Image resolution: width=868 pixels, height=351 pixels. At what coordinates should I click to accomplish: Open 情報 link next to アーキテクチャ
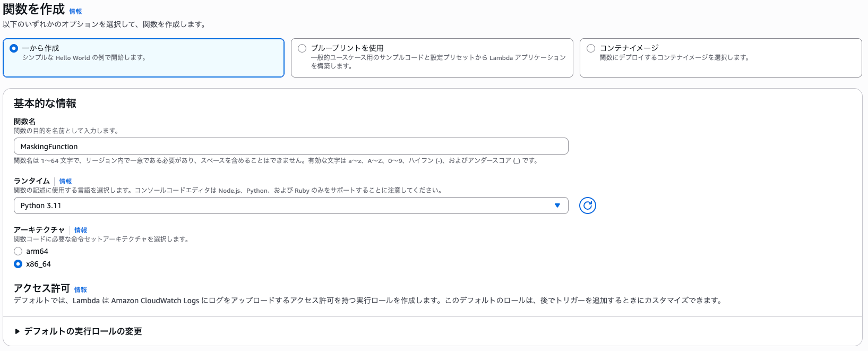point(81,230)
